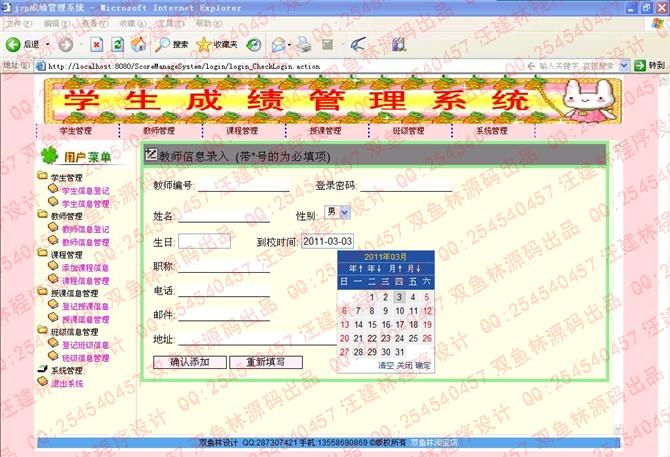Click the Messenger bird toolbar icon
The width and height of the screenshot is (670, 457).
tap(358, 44)
